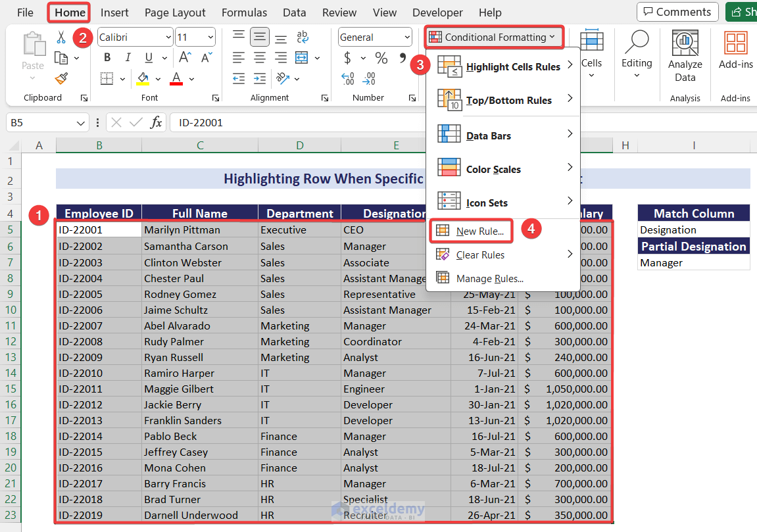757x532 pixels.
Task: Click the Comments button
Action: click(677, 12)
